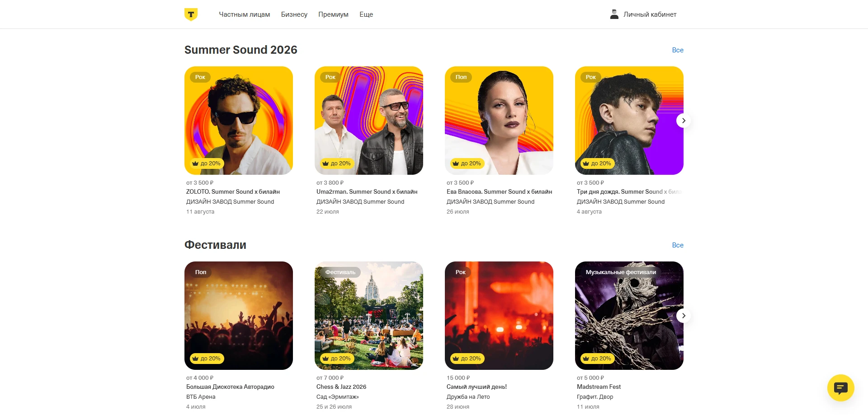Click the Фестиваль tag on Chess & Jazz image

pyautogui.click(x=340, y=272)
